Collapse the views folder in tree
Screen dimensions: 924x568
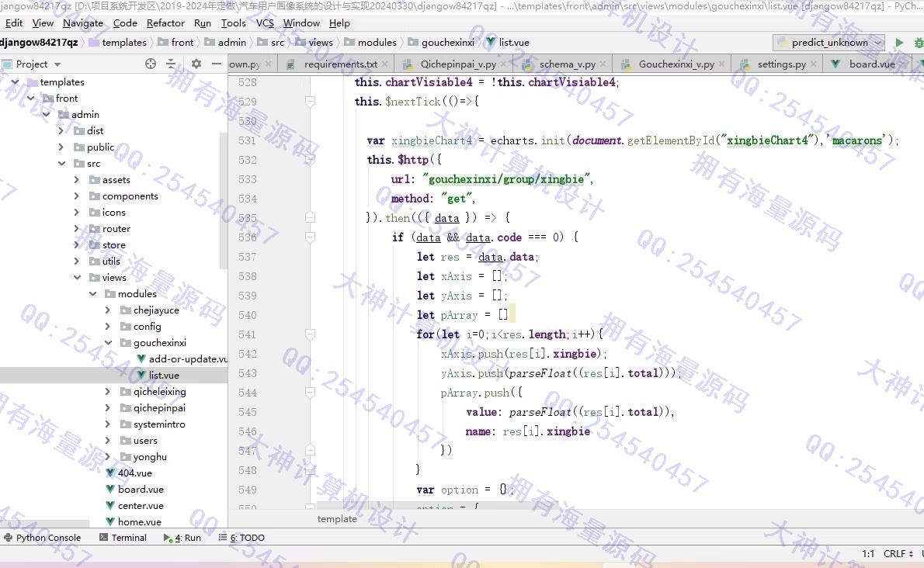[77, 277]
